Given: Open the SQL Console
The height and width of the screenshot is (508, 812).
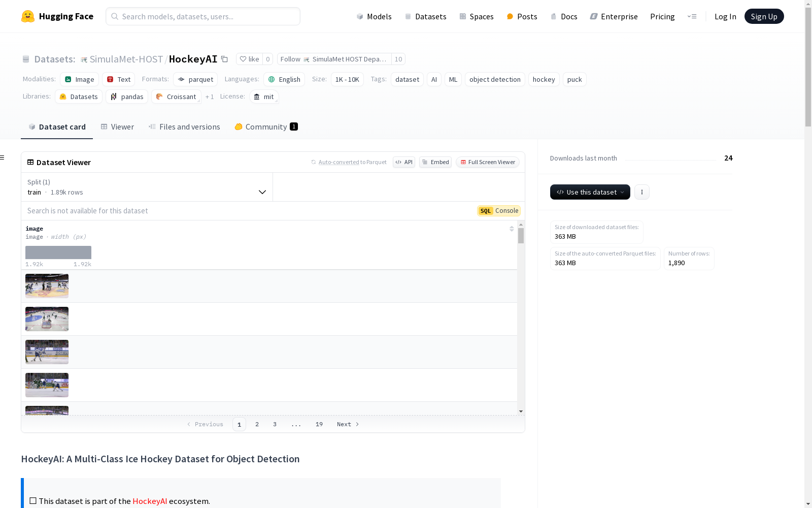Looking at the screenshot, I should tap(499, 211).
